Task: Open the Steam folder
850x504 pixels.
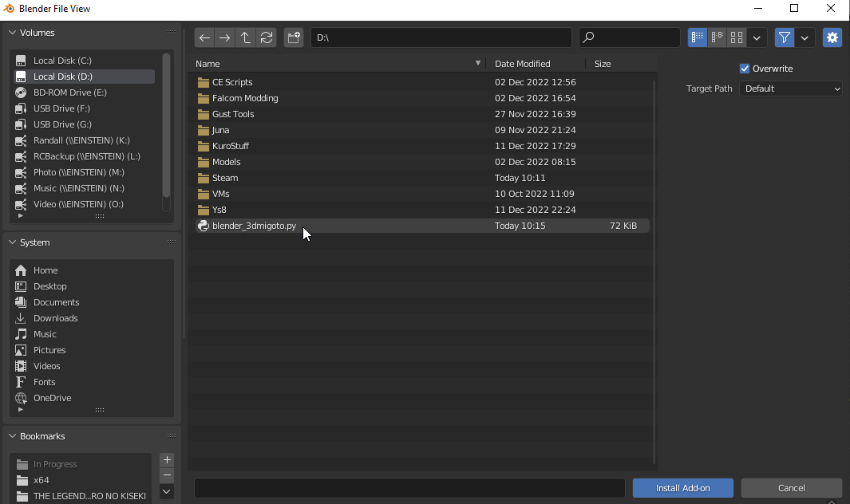Action: (x=422, y=178)
